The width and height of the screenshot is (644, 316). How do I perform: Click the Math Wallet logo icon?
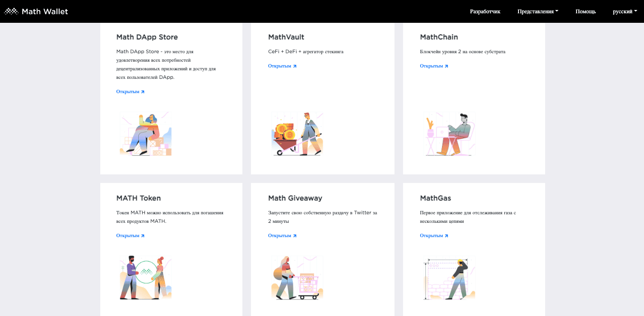click(11, 11)
